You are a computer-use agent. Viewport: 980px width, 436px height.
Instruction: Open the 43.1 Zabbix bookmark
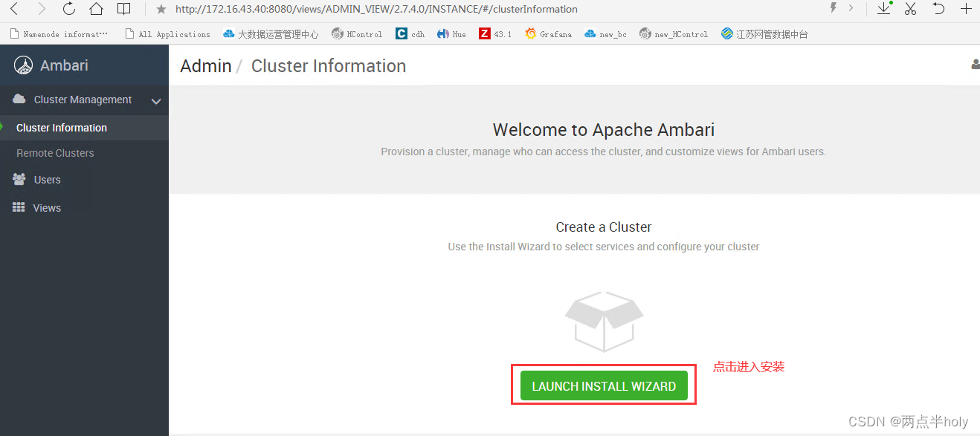[x=495, y=34]
